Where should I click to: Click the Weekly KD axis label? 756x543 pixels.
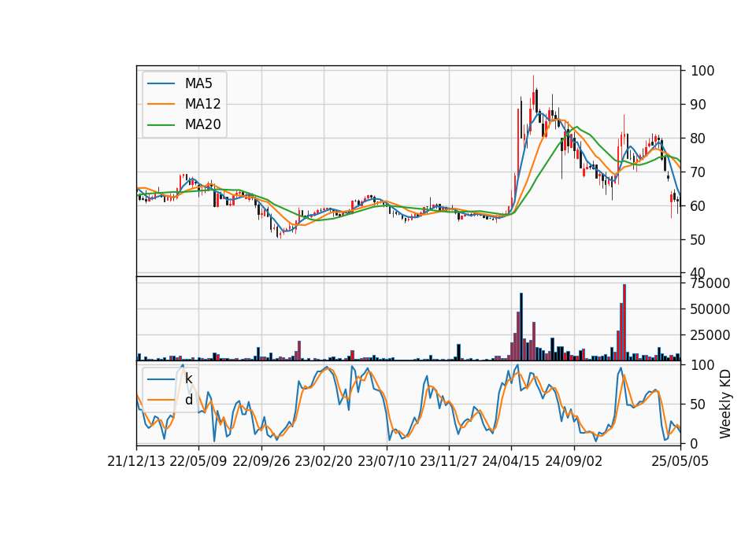(x=724, y=404)
